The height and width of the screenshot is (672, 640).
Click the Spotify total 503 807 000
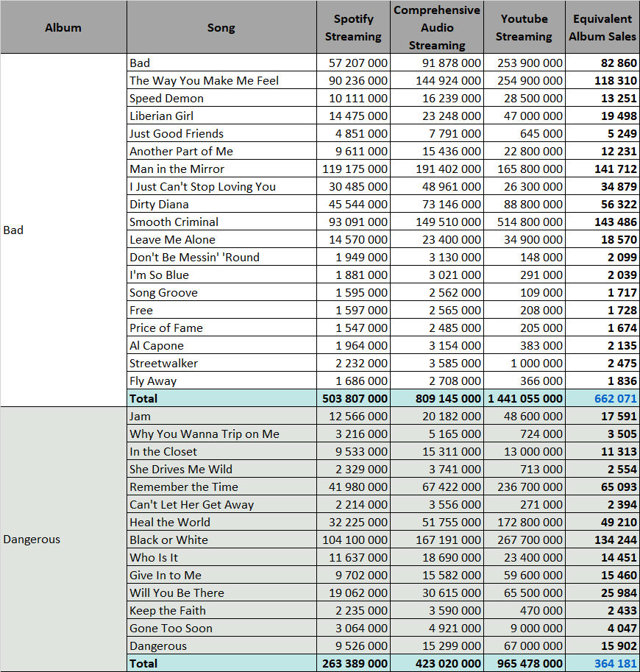pos(353,399)
